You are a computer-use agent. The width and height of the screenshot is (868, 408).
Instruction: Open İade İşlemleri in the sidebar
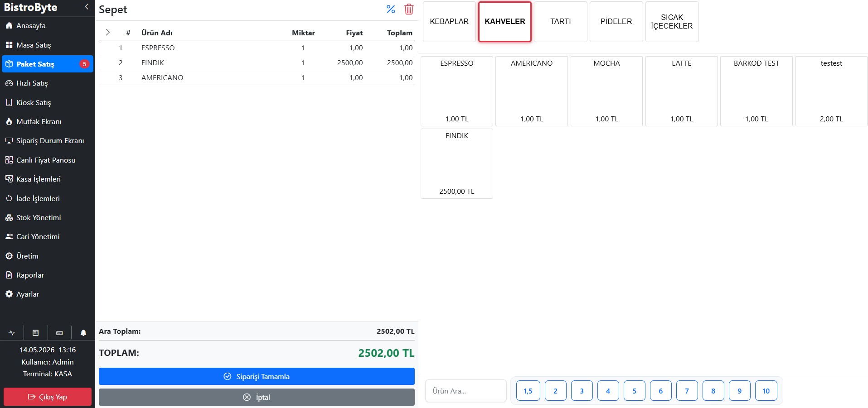48,198
